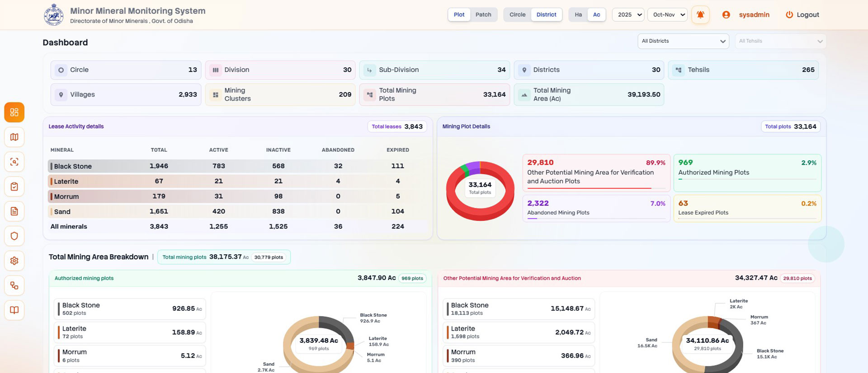Click the Logout power icon
The image size is (868, 373).
pyautogui.click(x=789, y=14)
